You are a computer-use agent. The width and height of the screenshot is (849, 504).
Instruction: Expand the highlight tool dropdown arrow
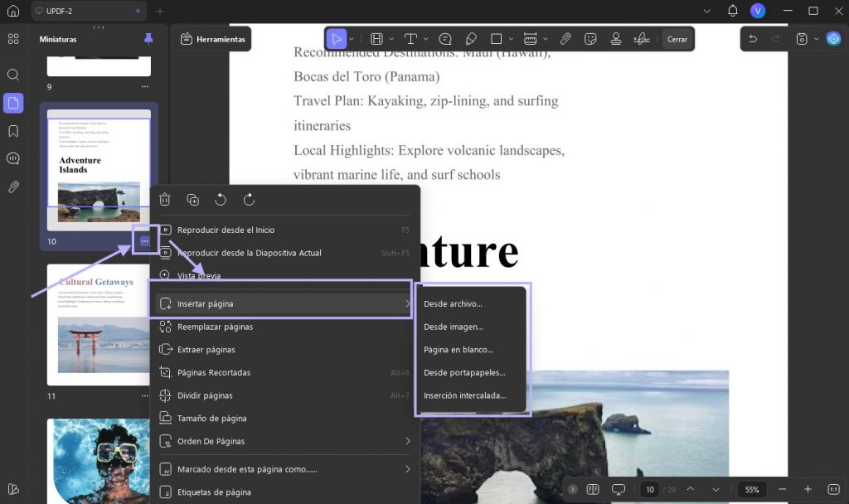(391, 39)
